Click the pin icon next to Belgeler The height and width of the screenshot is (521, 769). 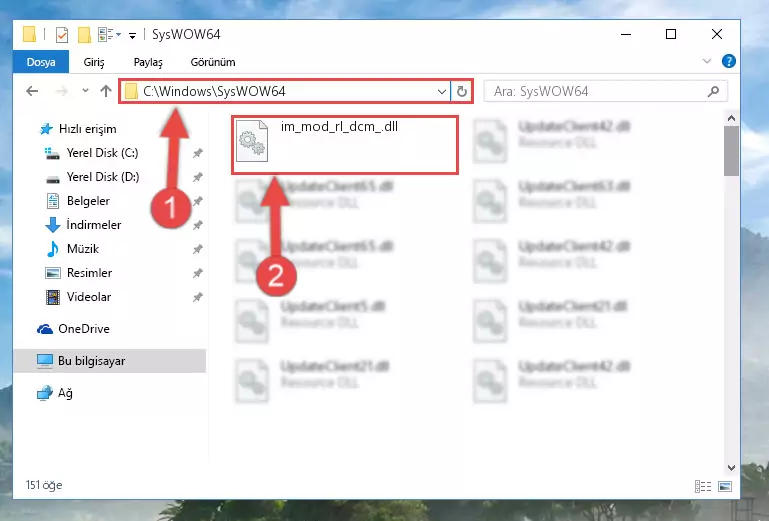tap(198, 201)
